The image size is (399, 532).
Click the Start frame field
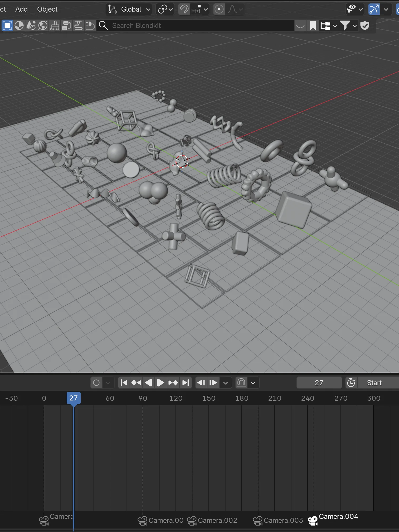[x=378, y=383]
